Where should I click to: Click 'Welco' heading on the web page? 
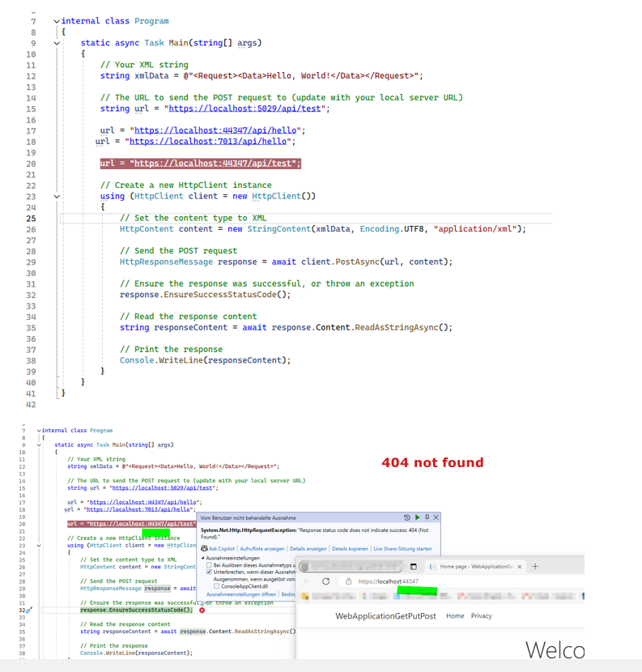pyautogui.click(x=555, y=650)
